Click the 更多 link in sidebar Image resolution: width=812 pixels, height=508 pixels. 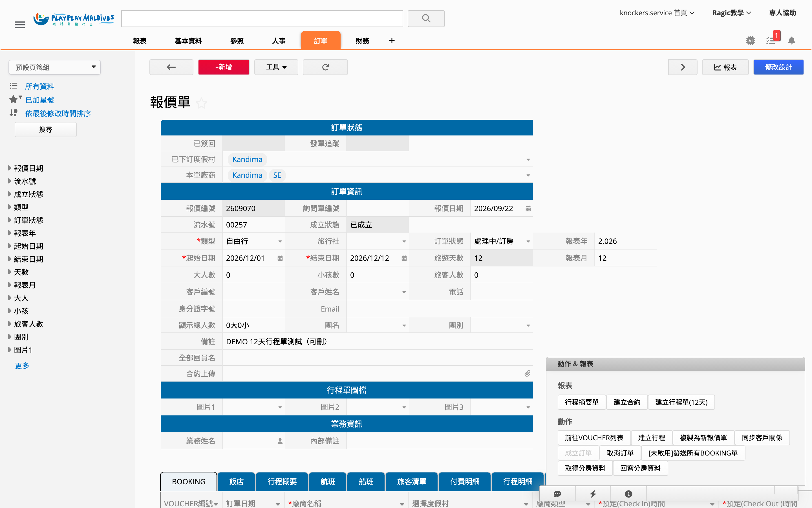click(22, 365)
